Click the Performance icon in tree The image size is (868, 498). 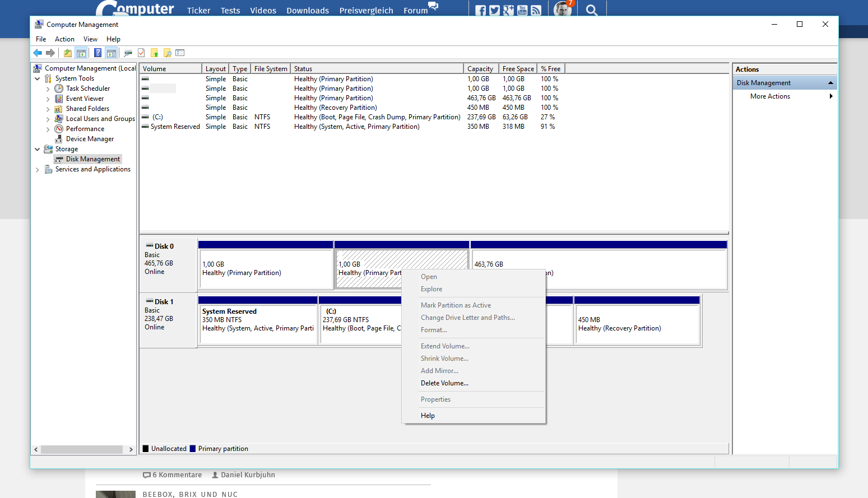click(x=59, y=129)
